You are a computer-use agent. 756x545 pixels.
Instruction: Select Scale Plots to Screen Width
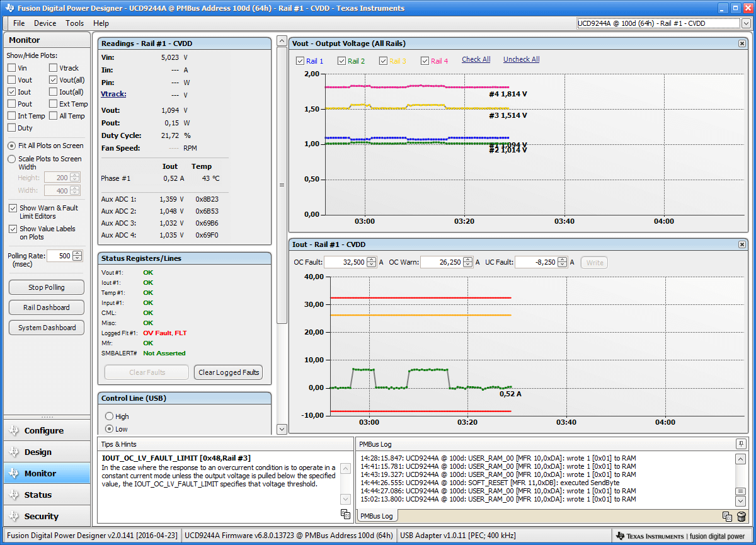point(11,159)
